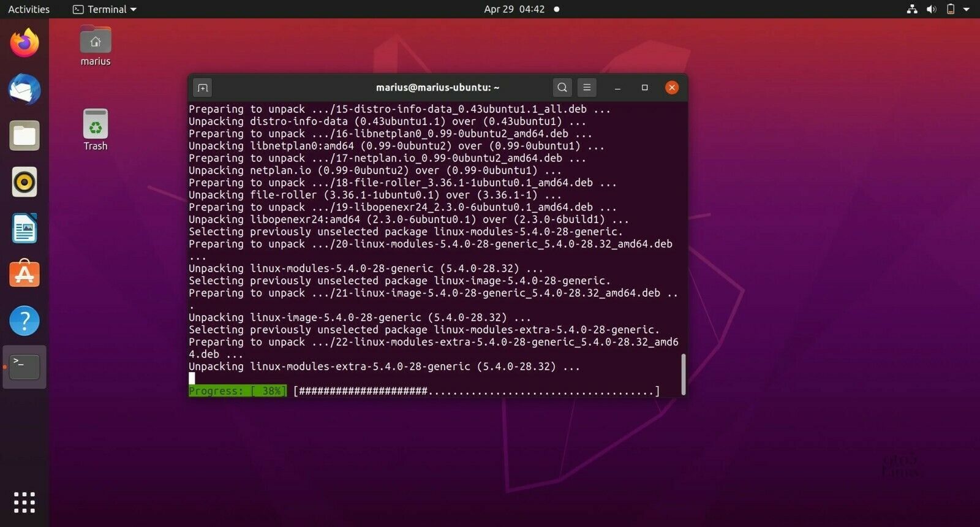
Task: Open LibreOffice Writer from dock
Action: click(24, 229)
